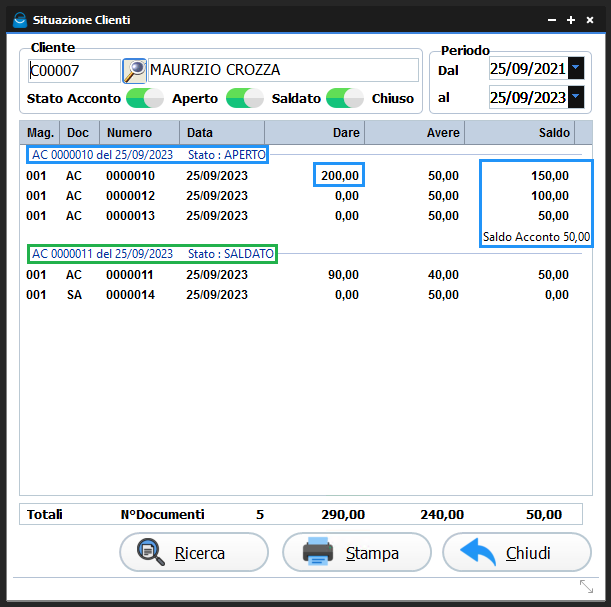Click the Numero column header
This screenshot has width=611, height=607.
(140, 132)
